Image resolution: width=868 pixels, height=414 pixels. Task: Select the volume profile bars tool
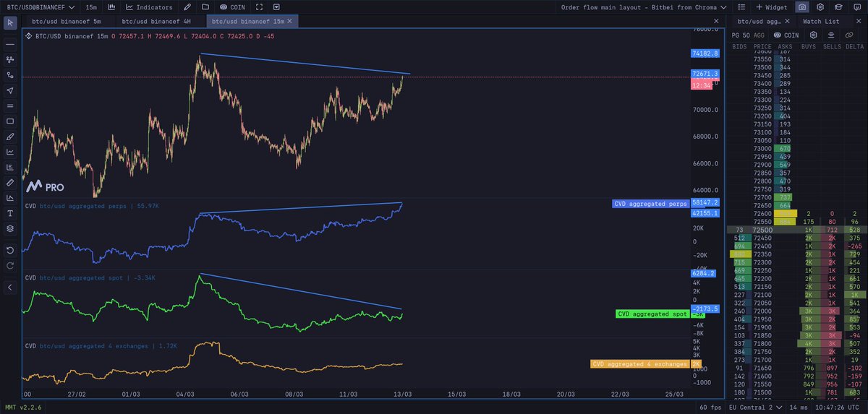point(10,167)
